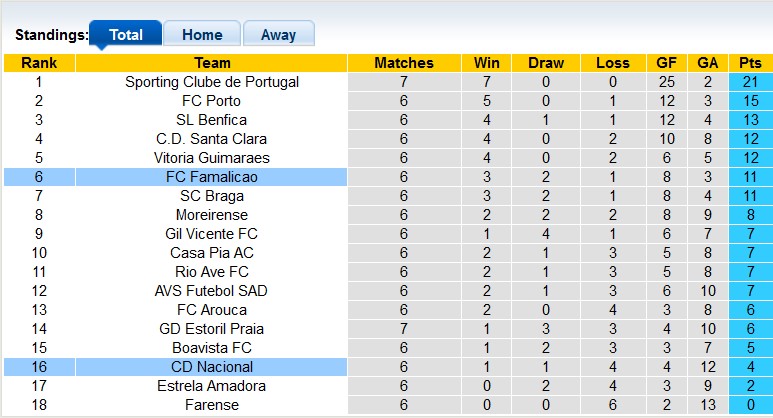Click the Rank column header
The height and width of the screenshot is (418, 773).
tap(39, 63)
